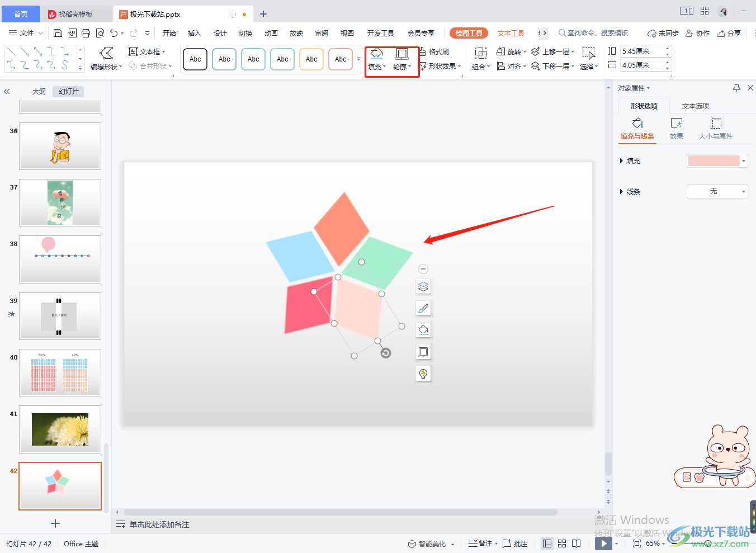This screenshot has height=553, width=756.
Task: Select the green outlined Abc shape style
Action: (282, 59)
